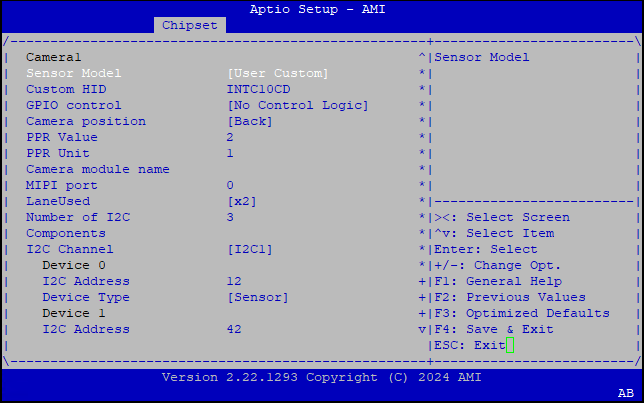Click the Select Item key hint

(x=494, y=233)
